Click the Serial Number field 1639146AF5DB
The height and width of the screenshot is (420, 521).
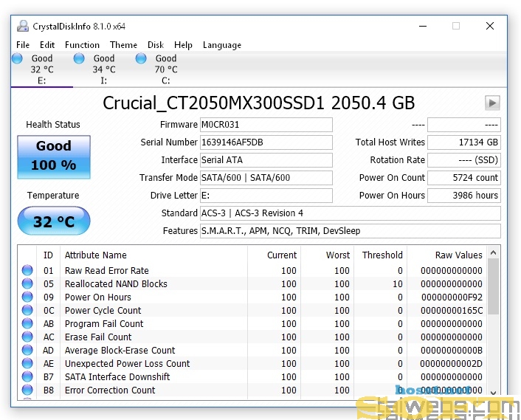coord(266,142)
